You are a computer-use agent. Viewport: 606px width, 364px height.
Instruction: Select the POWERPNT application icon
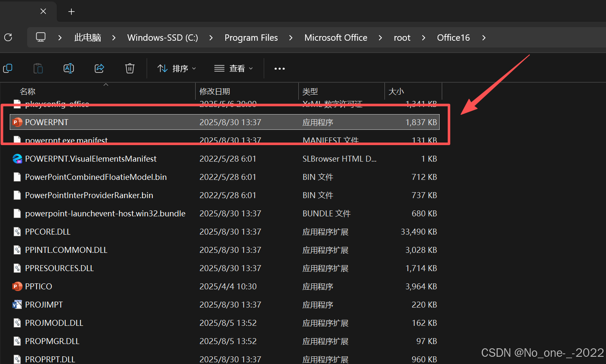click(17, 122)
